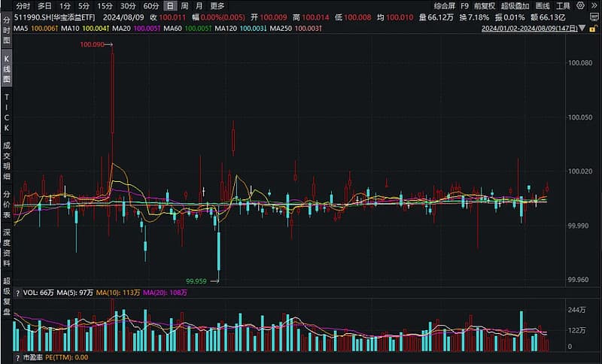Open the 画线 drawing menu
This screenshot has height=364, width=602.
(x=543, y=6)
